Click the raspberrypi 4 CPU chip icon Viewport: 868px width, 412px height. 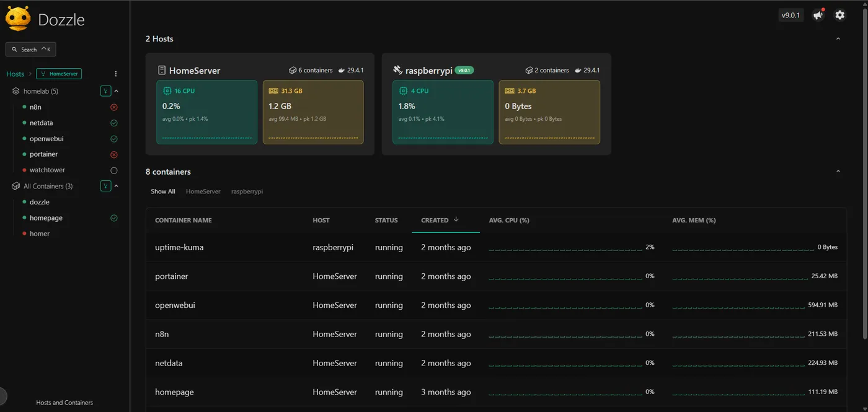point(403,90)
